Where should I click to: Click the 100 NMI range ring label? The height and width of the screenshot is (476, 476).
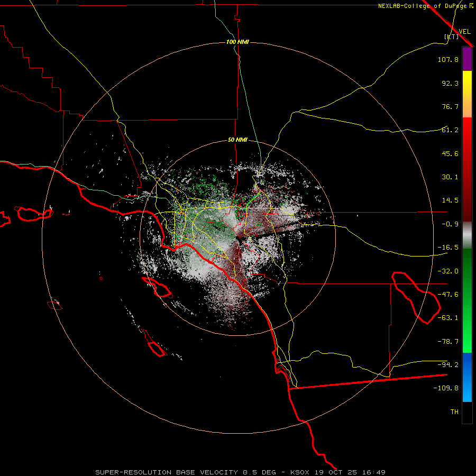click(237, 42)
